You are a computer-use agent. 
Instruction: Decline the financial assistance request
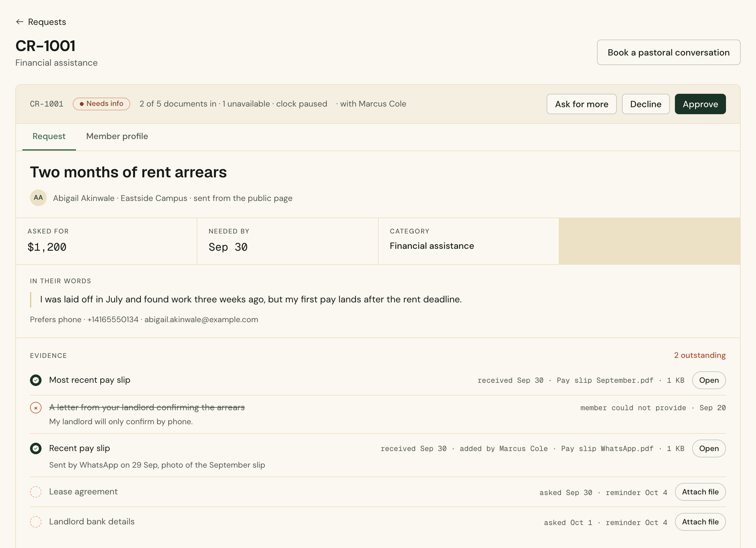[x=646, y=104]
